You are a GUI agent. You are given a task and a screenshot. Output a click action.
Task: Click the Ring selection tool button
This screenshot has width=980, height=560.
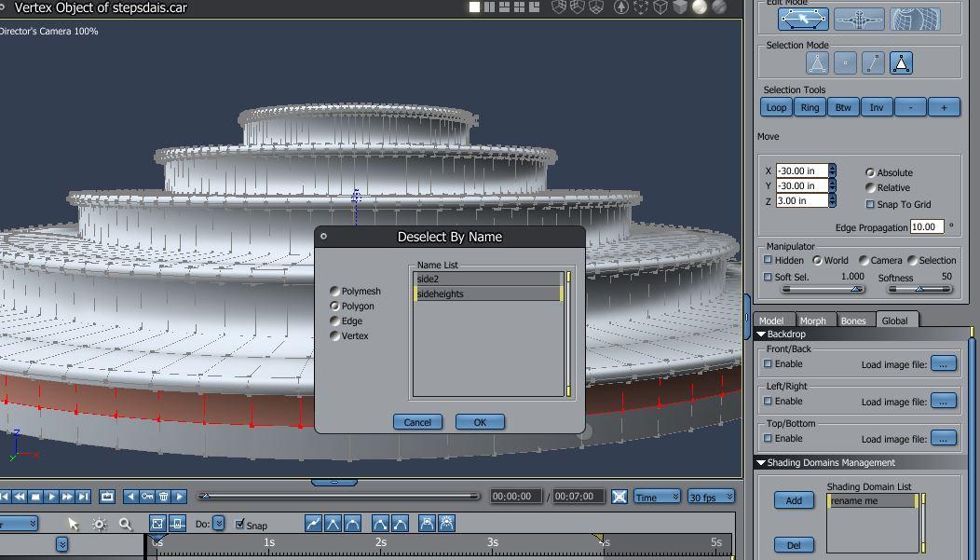(810, 107)
